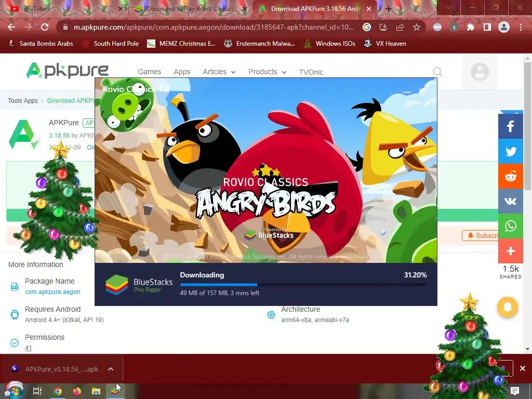Screen dimensions: 532x399
Task: Open the tab search dropdown arrow
Action: pyautogui.click(x=448, y=7)
